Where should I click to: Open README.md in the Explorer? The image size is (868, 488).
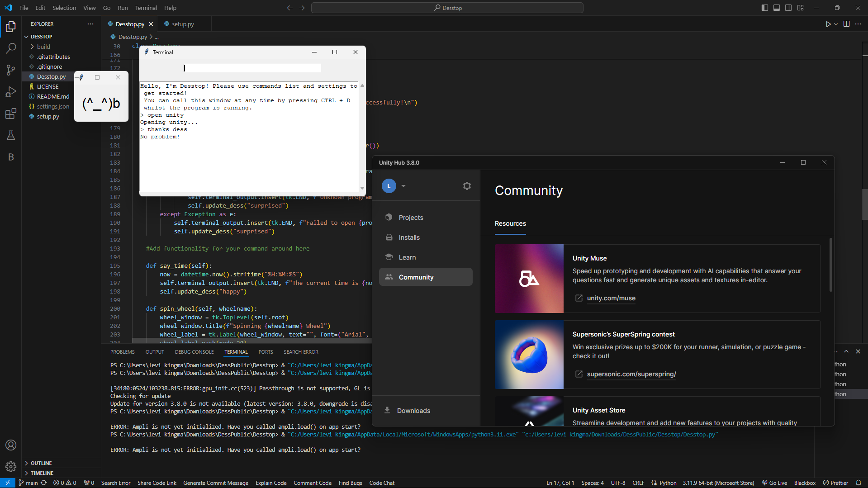(x=53, y=96)
